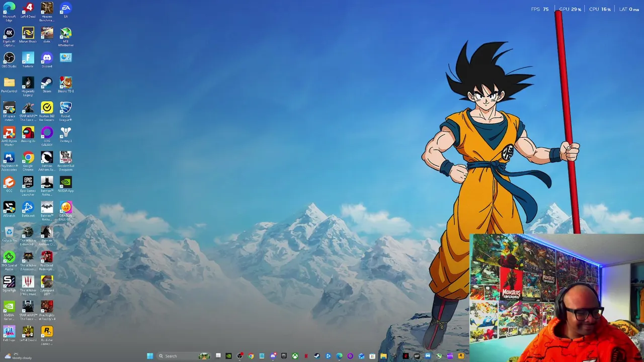Launch The Witcher Enhanced Edition shortcut

click(x=28, y=236)
